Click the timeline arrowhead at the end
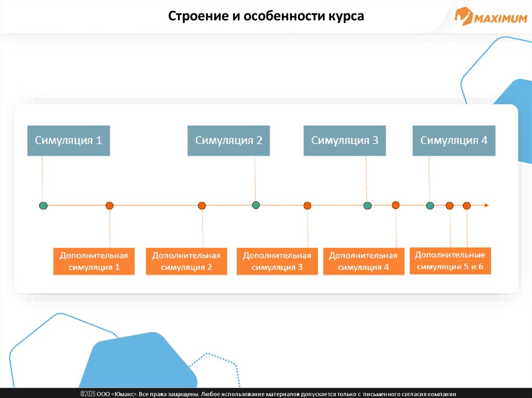The height and width of the screenshot is (398, 532). [x=486, y=205]
